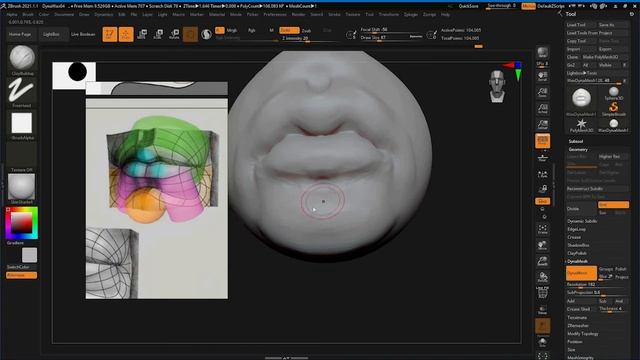Toggle the Smt option beside Divide
This screenshot has height=360, width=640.
[613, 204]
